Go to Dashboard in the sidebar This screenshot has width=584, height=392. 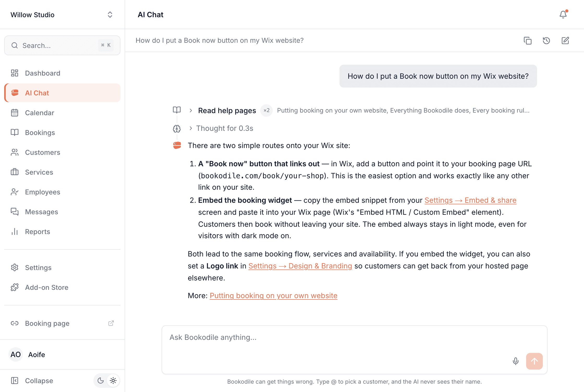[x=62, y=73]
